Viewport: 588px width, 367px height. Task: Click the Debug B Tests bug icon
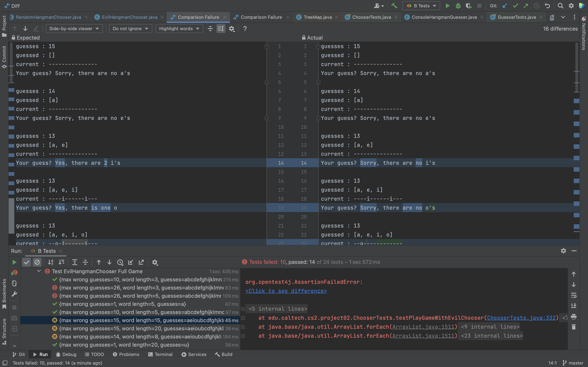tap(458, 6)
